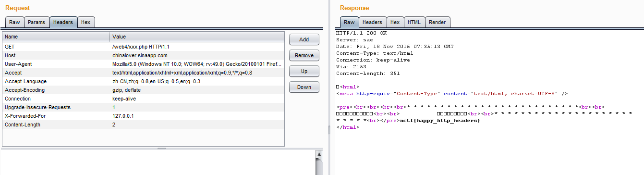Select the zh-CN,zh;q=0.8 value cell
644x175 pixels.
197,81
